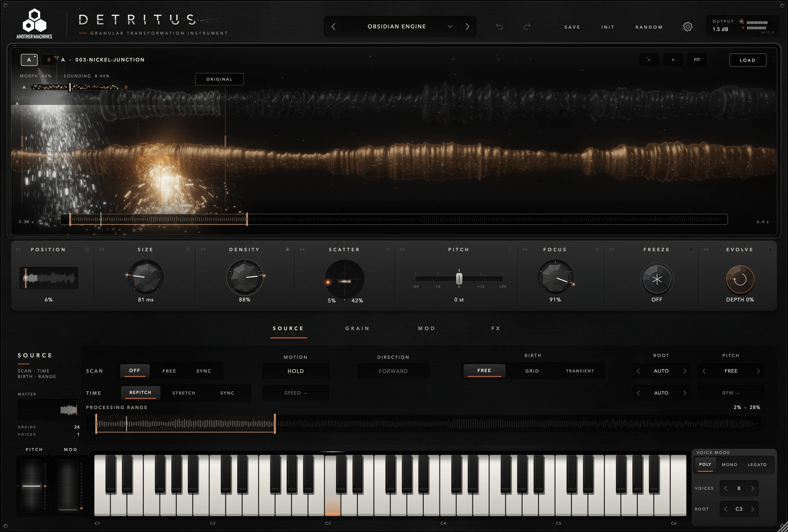Select Poly voice mode
The height and width of the screenshot is (532, 788).
pos(705,465)
